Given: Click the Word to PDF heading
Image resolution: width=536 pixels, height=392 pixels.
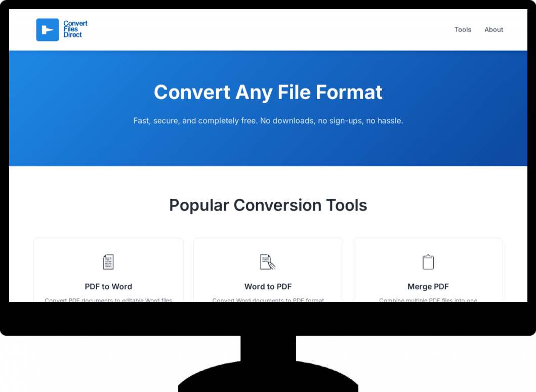Looking at the screenshot, I should pyautogui.click(x=268, y=286).
